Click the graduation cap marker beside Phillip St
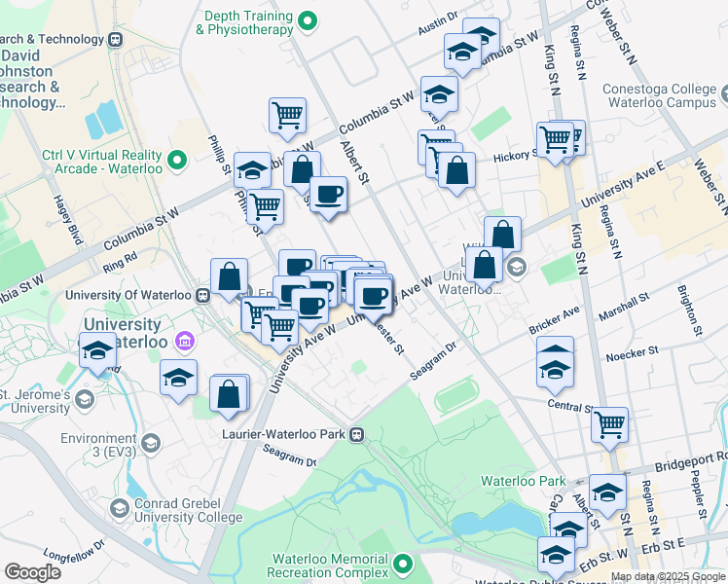Image resolution: width=728 pixels, height=584 pixels. (252, 172)
